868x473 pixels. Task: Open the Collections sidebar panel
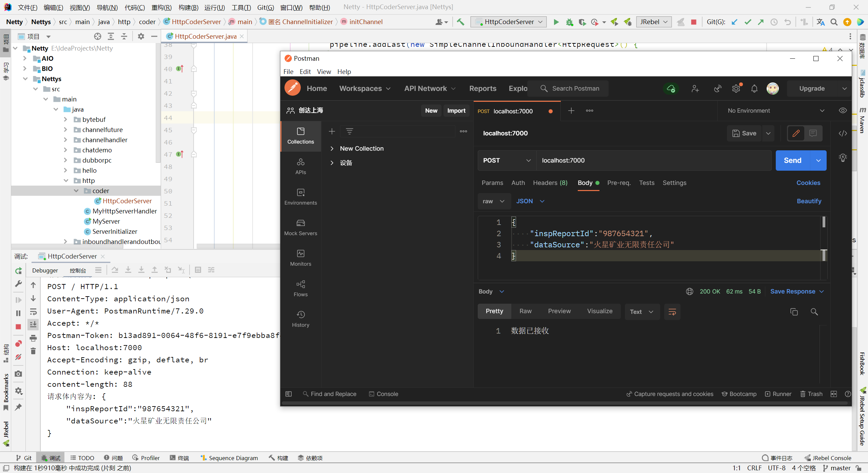click(x=301, y=136)
